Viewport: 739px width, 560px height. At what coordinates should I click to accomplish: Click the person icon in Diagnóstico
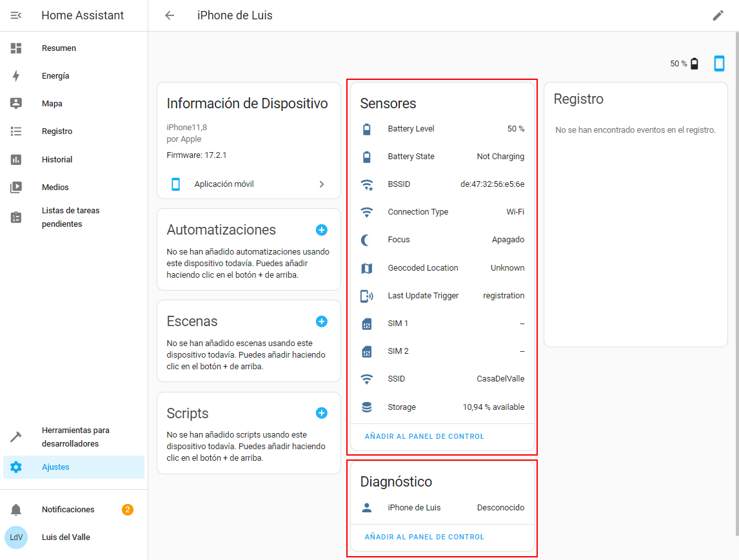click(x=367, y=508)
